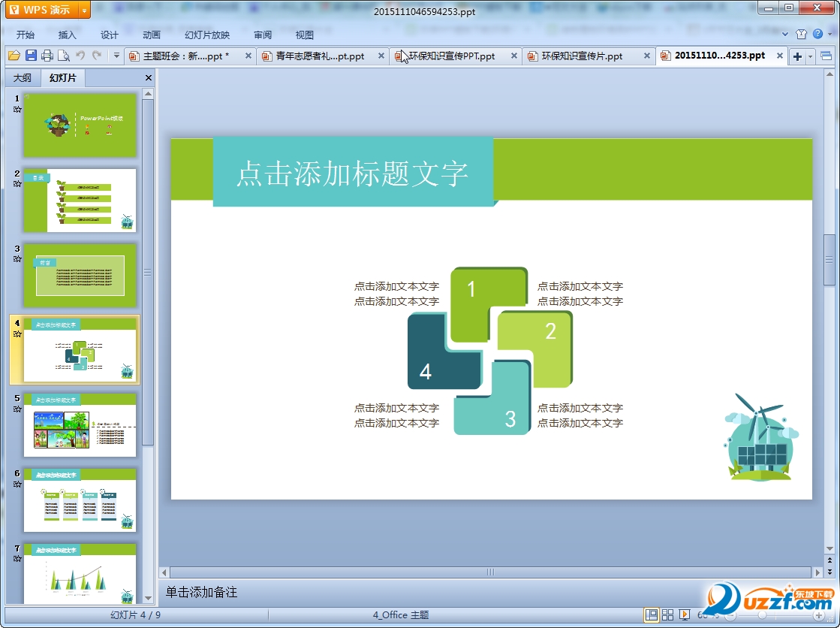Close the 环保知识宣传PPT.ppt document tab
This screenshot has height=628, width=840.
pyautogui.click(x=514, y=56)
